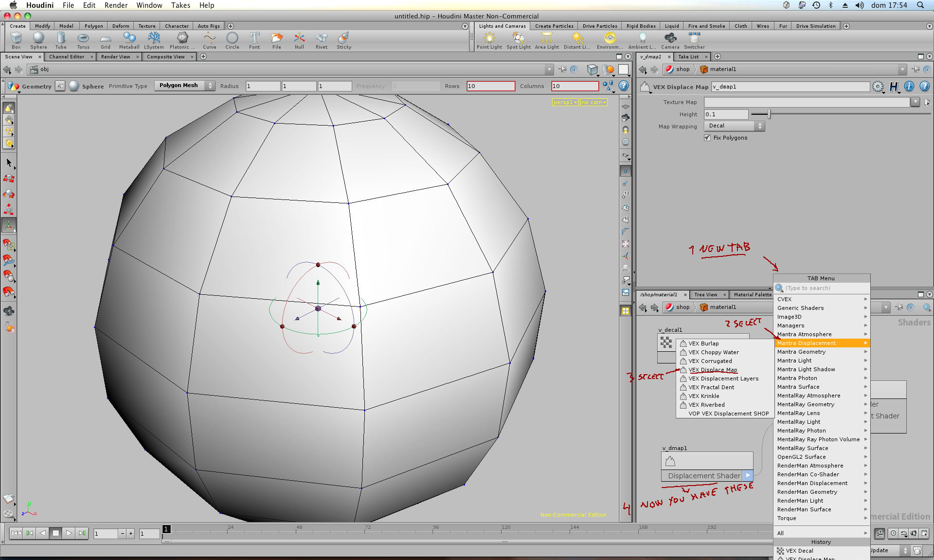Create a Grid with the shelf tool
The image size is (934, 560).
pyautogui.click(x=106, y=40)
